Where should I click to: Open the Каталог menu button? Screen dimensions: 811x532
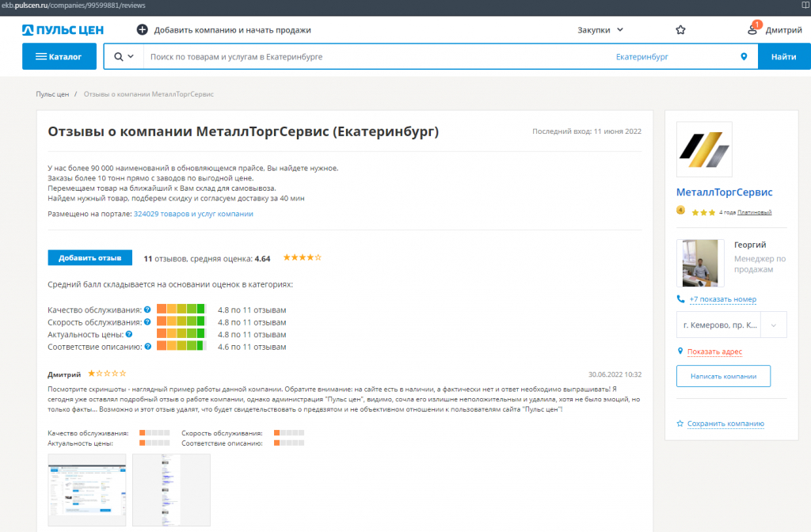click(x=59, y=56)
